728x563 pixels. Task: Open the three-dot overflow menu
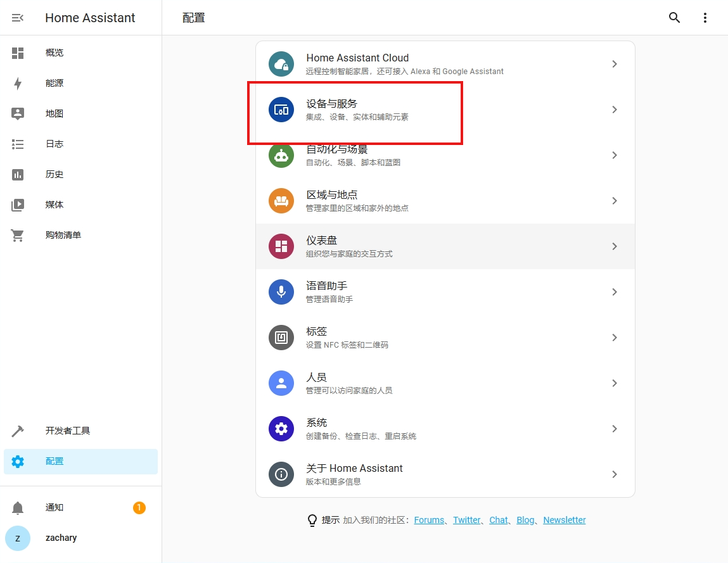click(x=705, y=18)
